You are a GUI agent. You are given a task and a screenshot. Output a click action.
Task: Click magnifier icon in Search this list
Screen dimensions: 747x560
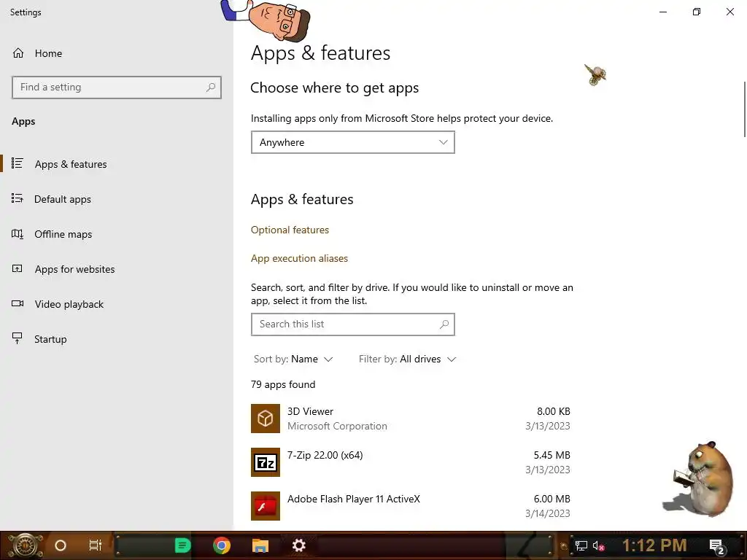(x=444, y=324)
